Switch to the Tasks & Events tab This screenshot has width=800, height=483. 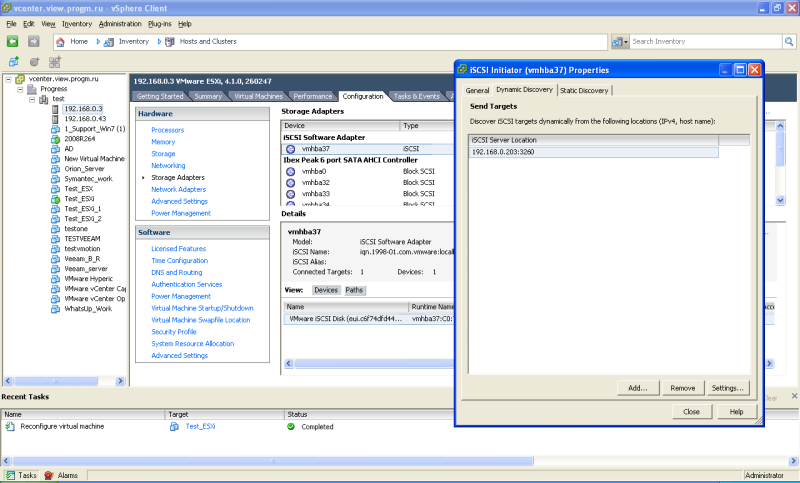(x=416, y=96)
